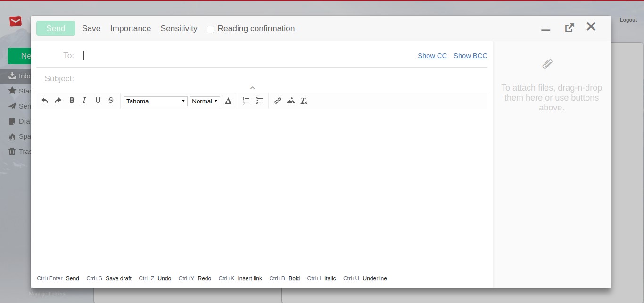The image size is (644, 303).
Task: Toggle bold formatting
Action: pyautogui.click(x=72, y=101)
